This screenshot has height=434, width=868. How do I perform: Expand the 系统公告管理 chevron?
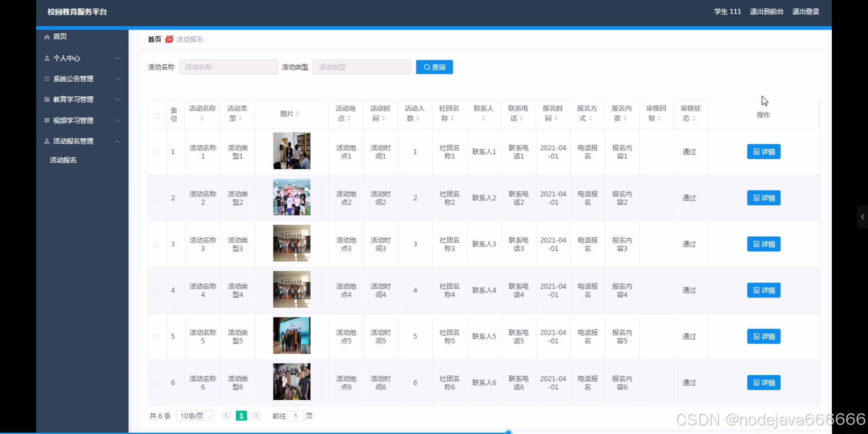pyautogui.click(x=118, y=79)
